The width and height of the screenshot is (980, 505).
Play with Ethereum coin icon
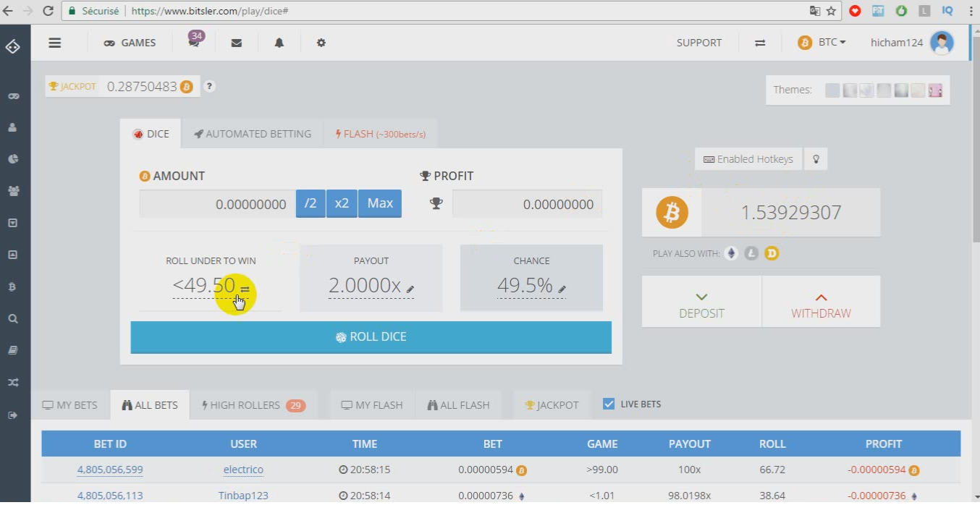731,253
